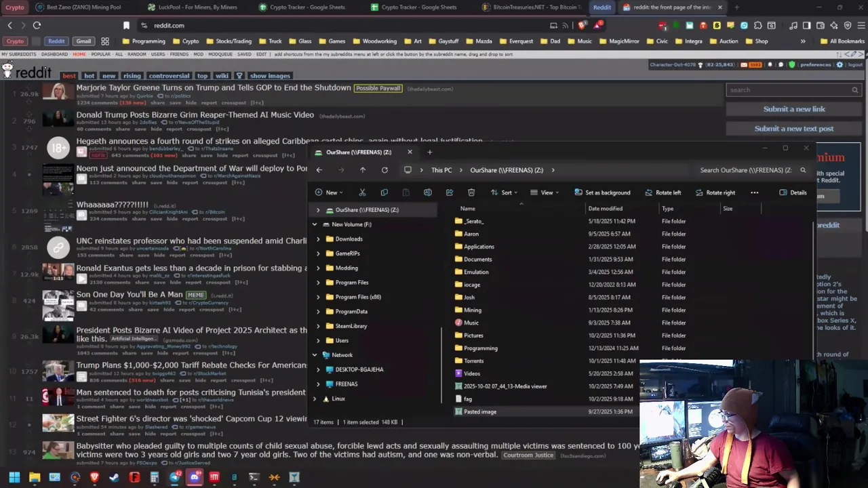The height and width of the screenshot is (488, 868).
Task: Click the Explorer search magnifier icon
Action: click(x=803, y=170)
